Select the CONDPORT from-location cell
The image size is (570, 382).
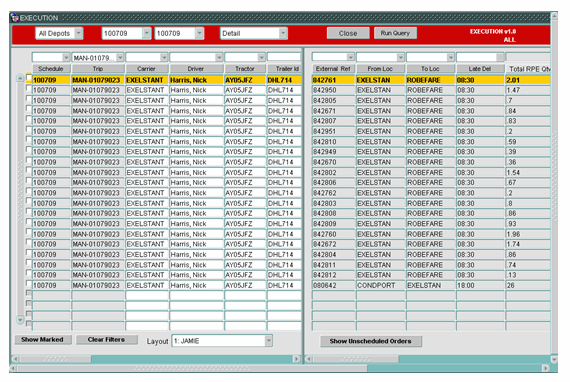380,285
